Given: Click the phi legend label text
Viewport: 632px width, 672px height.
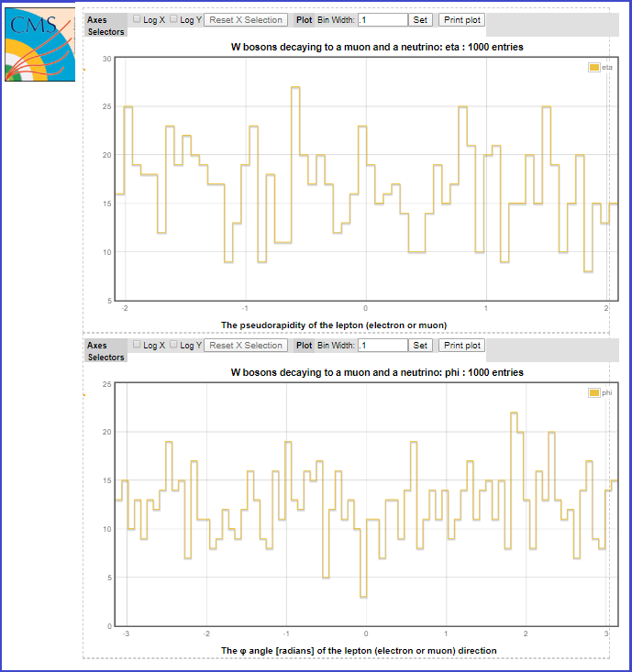Looking at the screenshot, I should [x=606, y=393].
